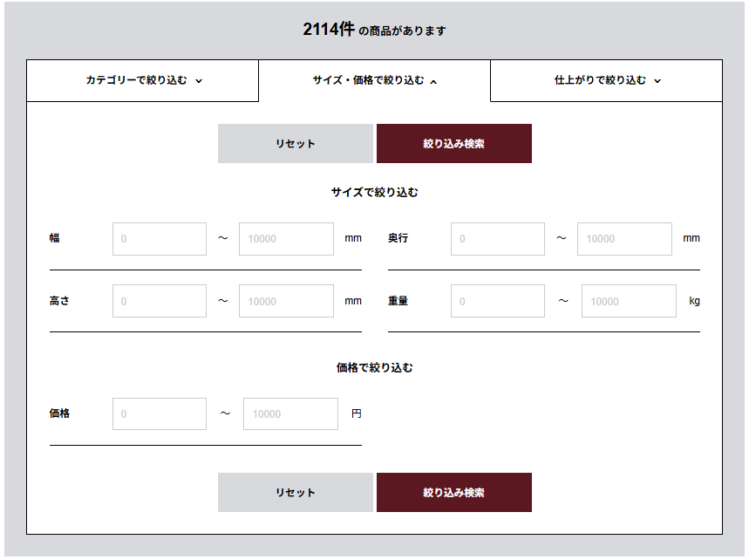The height and width of the screenshot is (560, 749).
Task: Click chevron icon beside カテゴリーで絞り込む
Action: click(x=199, y=81)
